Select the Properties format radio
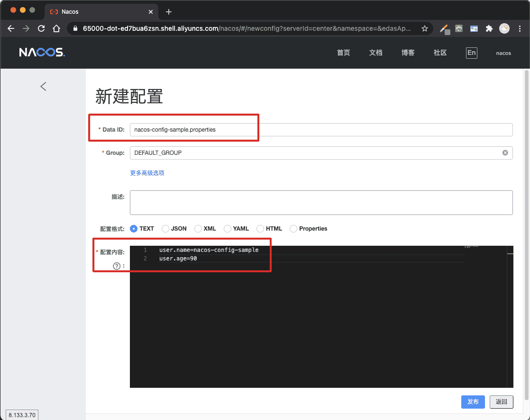 pos(293,229)
